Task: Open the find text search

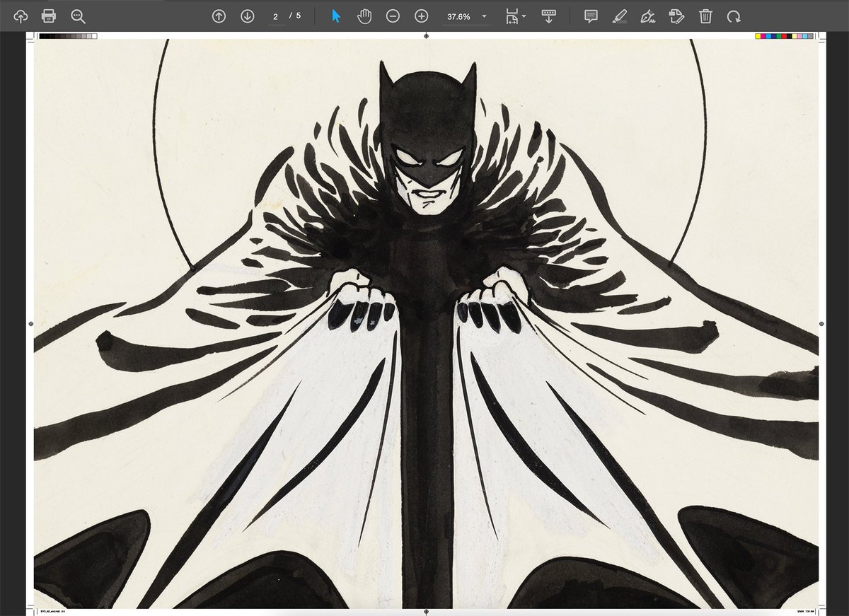Action: pos(78,16)
